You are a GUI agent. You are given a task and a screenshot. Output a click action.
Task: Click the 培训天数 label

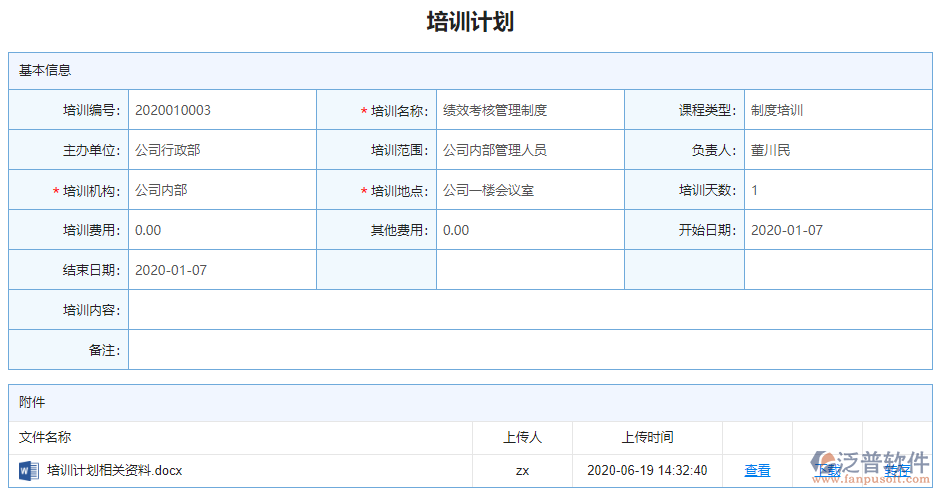click(x=707, y=190)
